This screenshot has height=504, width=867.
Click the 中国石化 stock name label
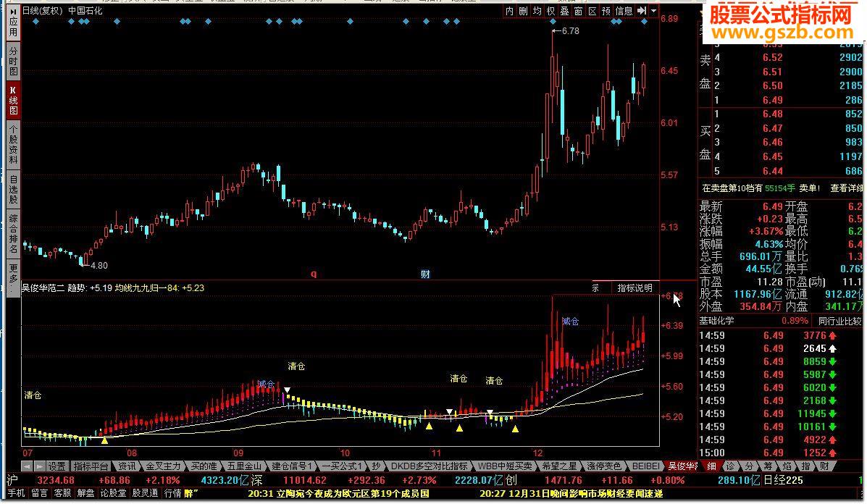pyautogui.click(x=85, y=10)
